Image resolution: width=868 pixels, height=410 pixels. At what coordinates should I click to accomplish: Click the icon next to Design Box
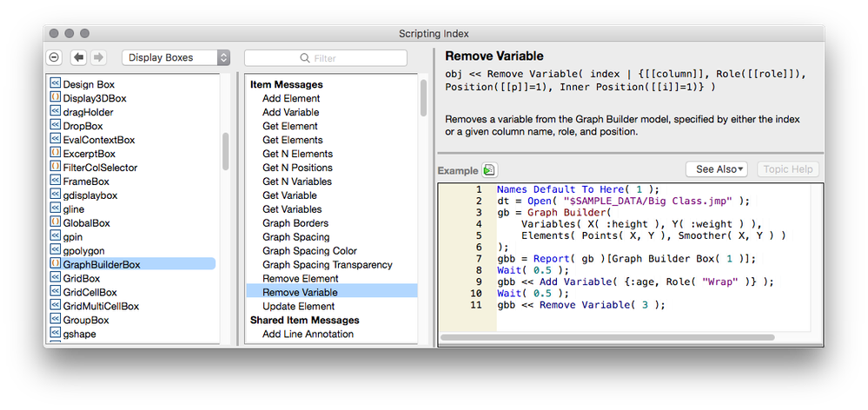pyautogui.click(x=55, y=84)
